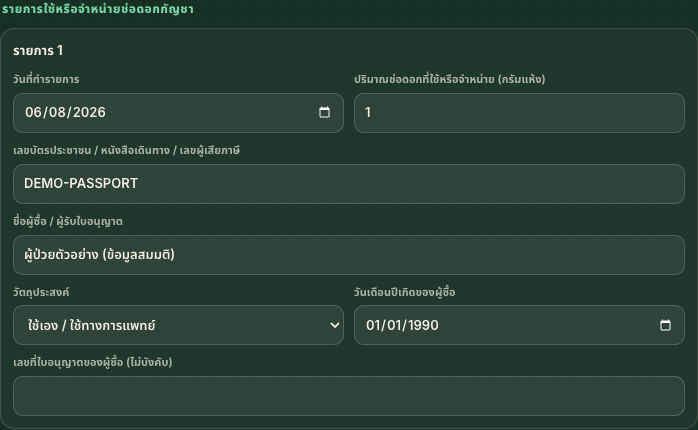Focus dry-gram quantity field showing 1
This screenshot has width=698, height=430.
pyautogui.click(x=519, y=113)
